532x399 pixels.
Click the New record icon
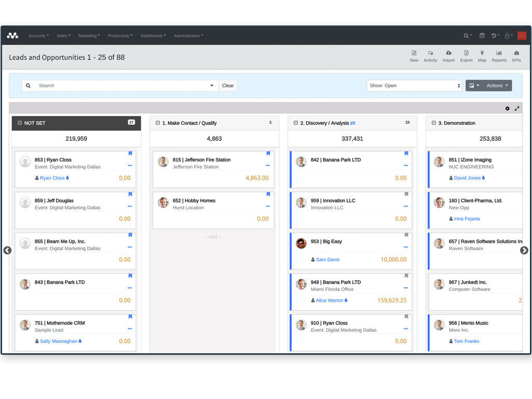point(414,54)
